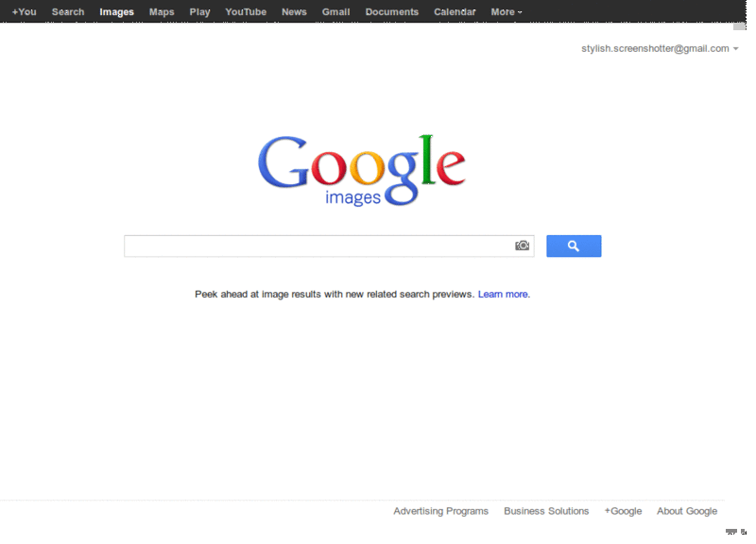Screen dimensions: 756x544
Task: Open the +Google footer link
Action: coord(623,511)
